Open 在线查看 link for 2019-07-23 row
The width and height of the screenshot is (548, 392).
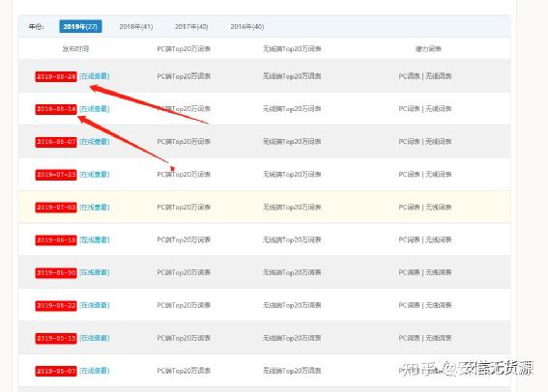click(x=95, y=174)
